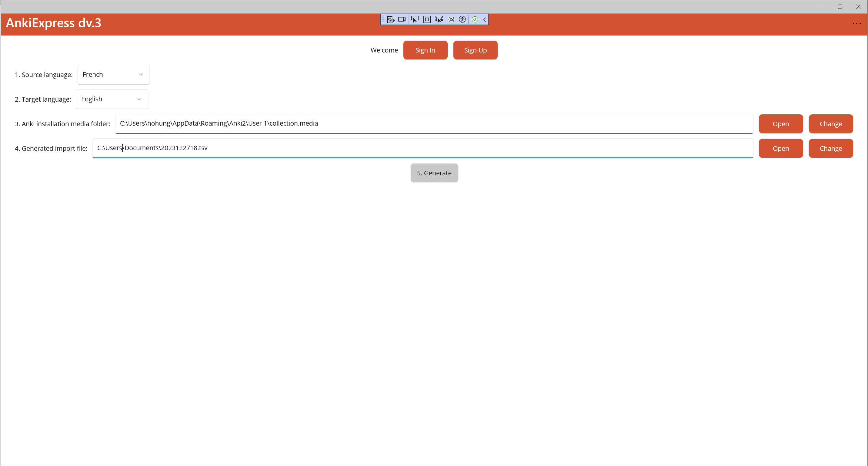Expand the Source language French dropdown
Screen dimensions: 868x466
point(114,75)
